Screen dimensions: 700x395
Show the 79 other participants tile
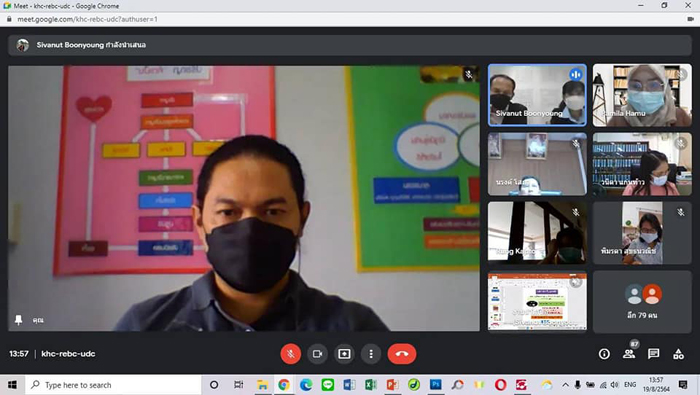[x=642, y=301]
